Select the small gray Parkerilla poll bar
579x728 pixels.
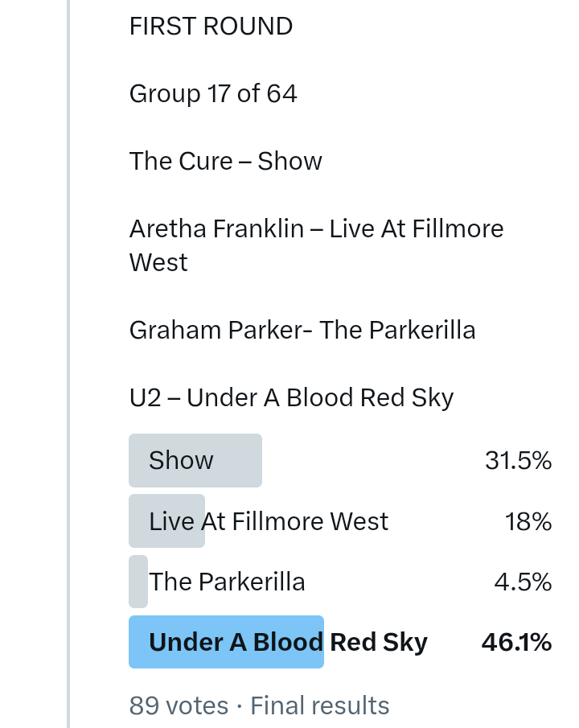(x=138, y=582)
